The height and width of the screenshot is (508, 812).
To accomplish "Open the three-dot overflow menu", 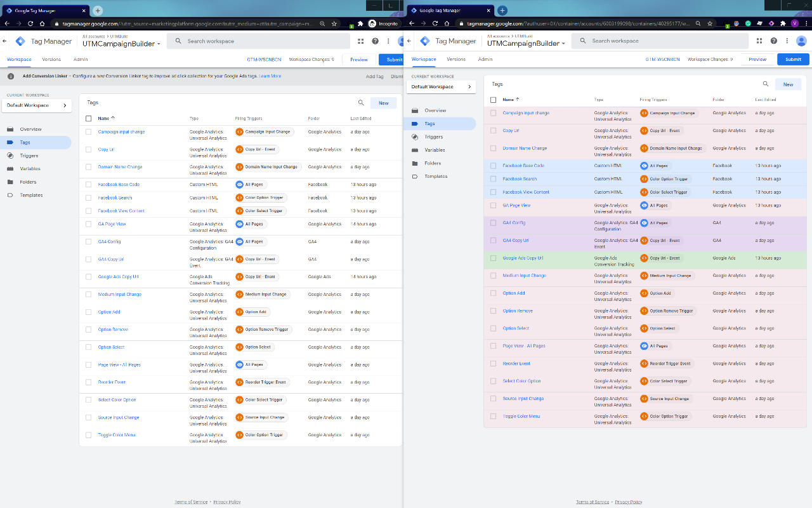I will (x=787, y=40).
